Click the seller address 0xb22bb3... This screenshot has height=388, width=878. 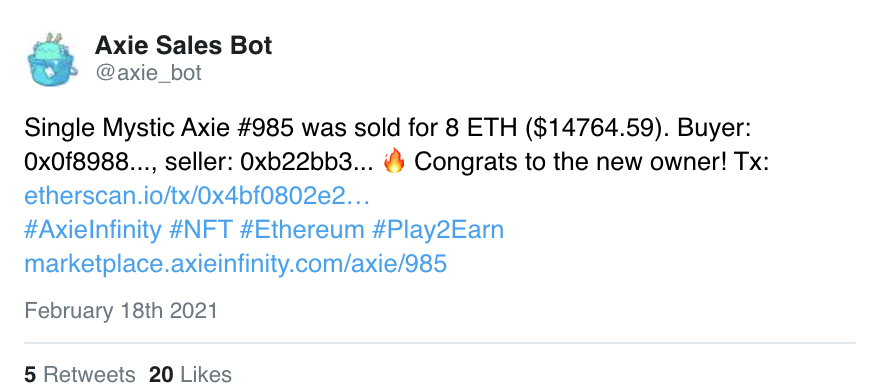306,163
